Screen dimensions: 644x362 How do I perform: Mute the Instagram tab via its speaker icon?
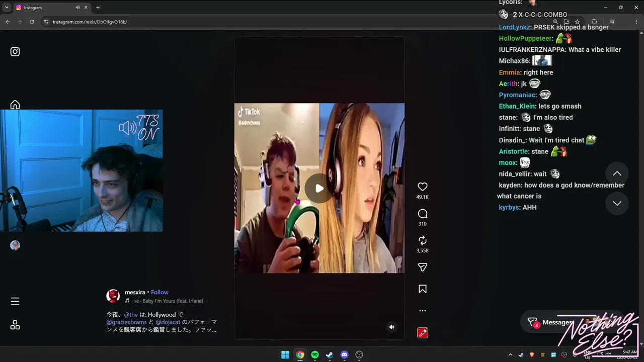coord(78,8)
